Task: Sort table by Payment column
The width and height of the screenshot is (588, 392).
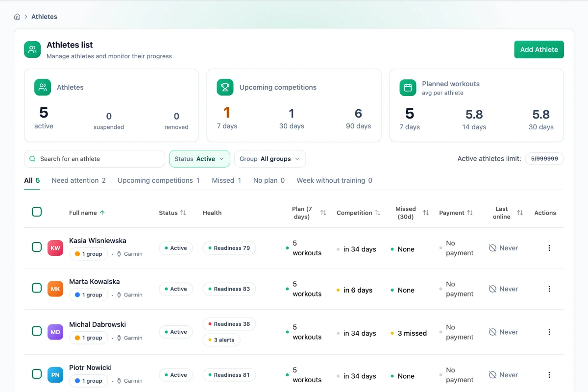Action: pyautogui.click(x=470, y=213)
